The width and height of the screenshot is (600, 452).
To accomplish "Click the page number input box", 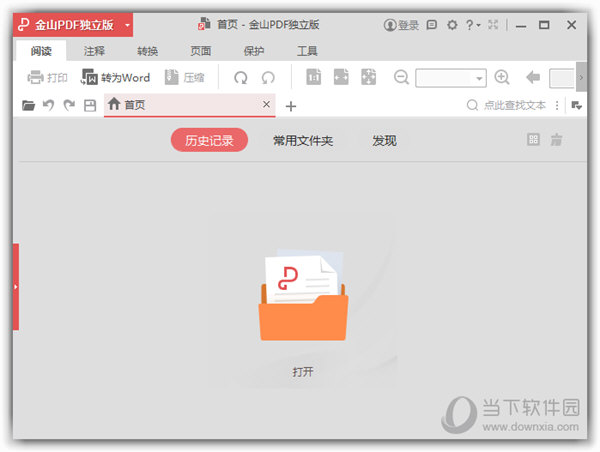I will click(562, 78).
